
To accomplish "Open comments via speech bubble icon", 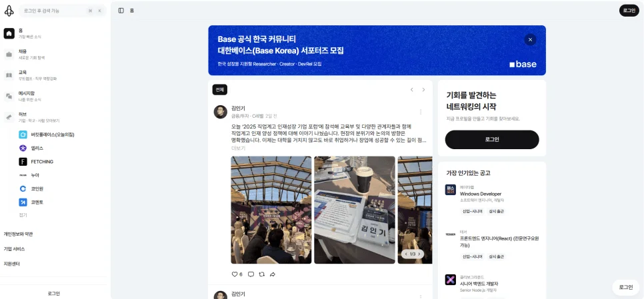I will [x=251, y=274].
